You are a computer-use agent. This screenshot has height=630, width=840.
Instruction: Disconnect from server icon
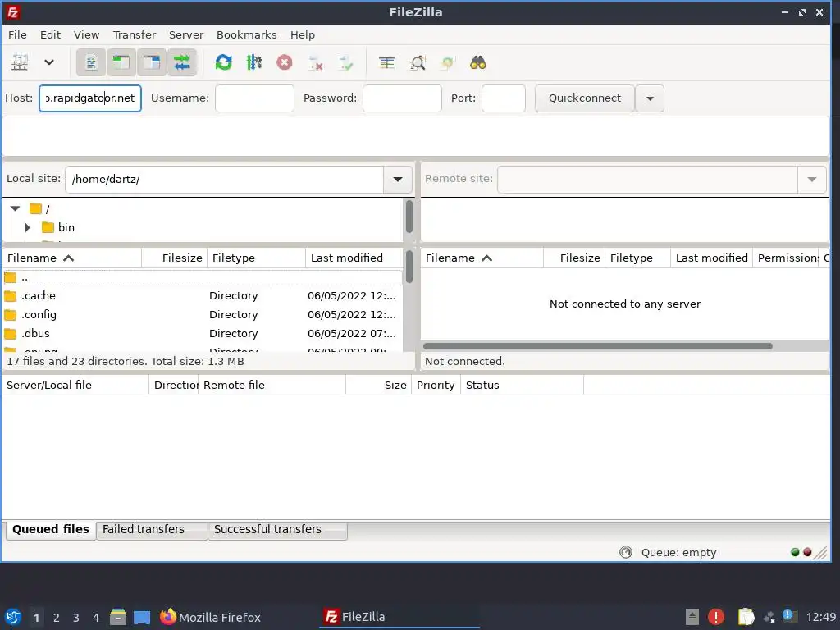click(316, 63)
